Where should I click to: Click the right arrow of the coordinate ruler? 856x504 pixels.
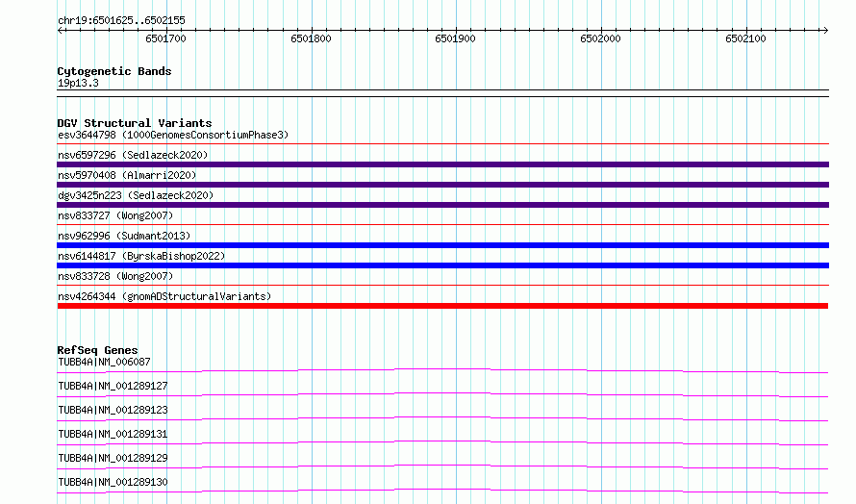[x=825, y=30]
